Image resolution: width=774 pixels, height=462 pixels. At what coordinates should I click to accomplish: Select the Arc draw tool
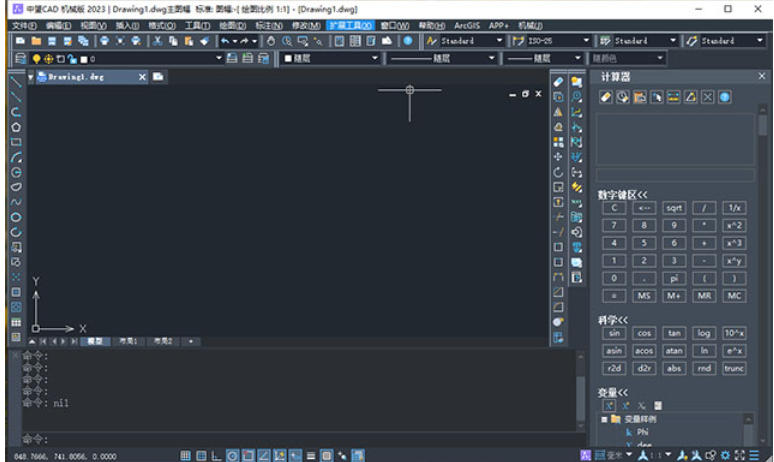16,157
